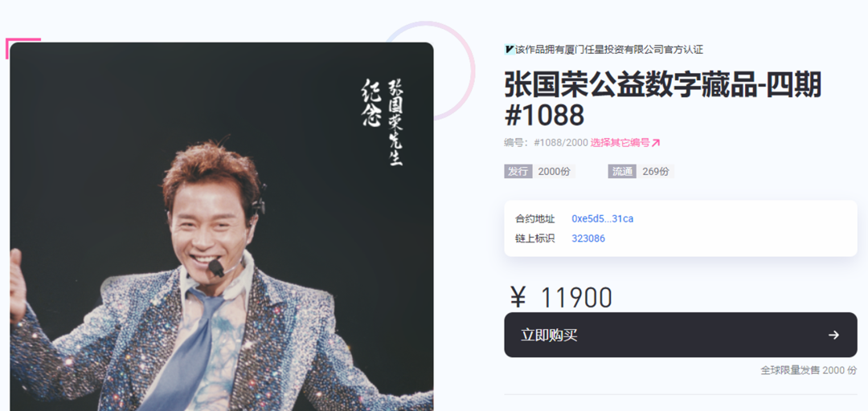Click the right arrow inside 立即购买 button
Viewport: 868px width, 411px height.
pyautogui.click(x=833, y=335)
